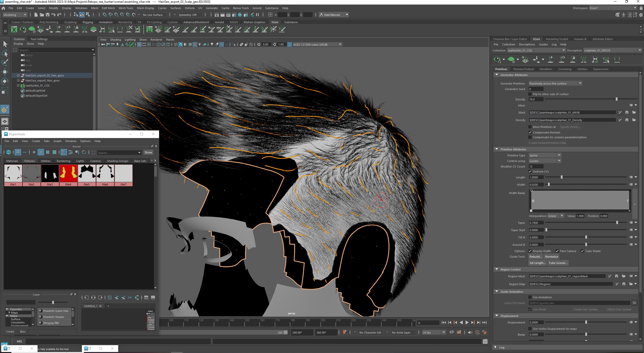Activate the Select tool in left toolbar
Viewport: 644px width, 353px height.
[5, 44]
